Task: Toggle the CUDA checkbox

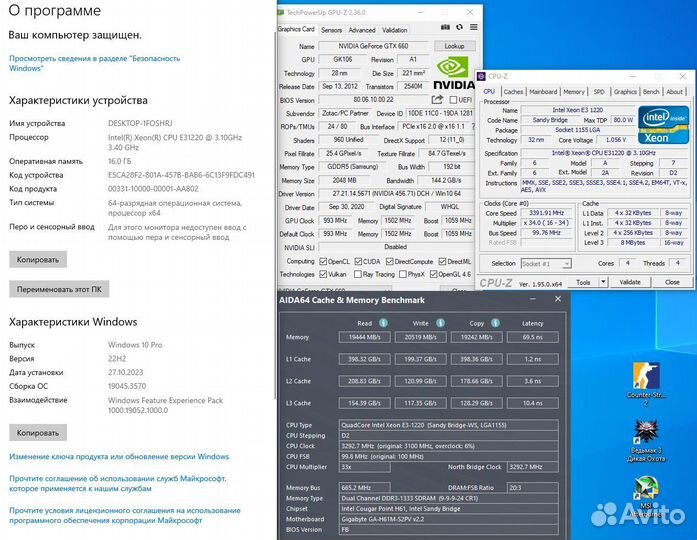Action: [x=358, y=261]
